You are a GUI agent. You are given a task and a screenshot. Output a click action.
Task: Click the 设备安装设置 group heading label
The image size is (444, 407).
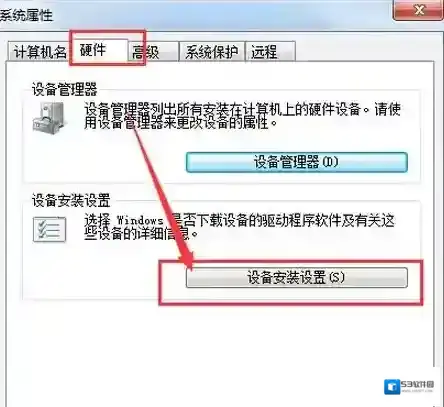(x=71, y=201)
